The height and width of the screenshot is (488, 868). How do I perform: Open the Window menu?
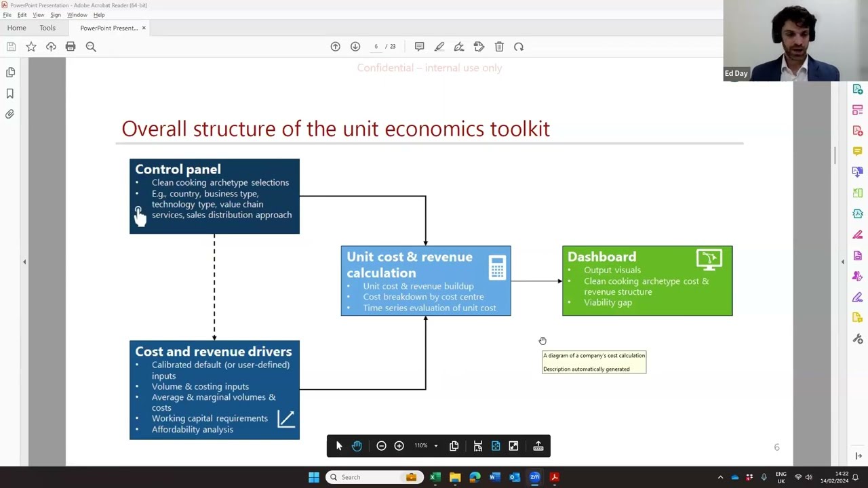pos(77,15)
